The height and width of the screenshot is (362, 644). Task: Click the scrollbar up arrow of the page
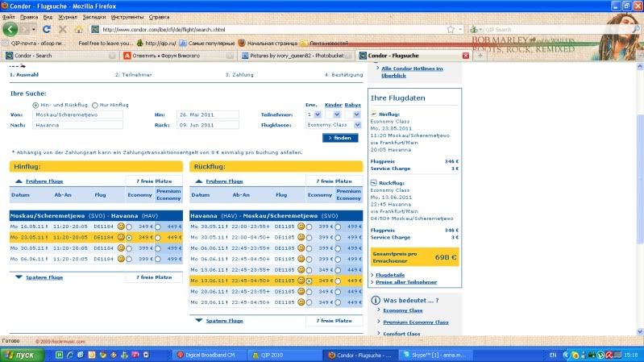click(x=640, y=66)
